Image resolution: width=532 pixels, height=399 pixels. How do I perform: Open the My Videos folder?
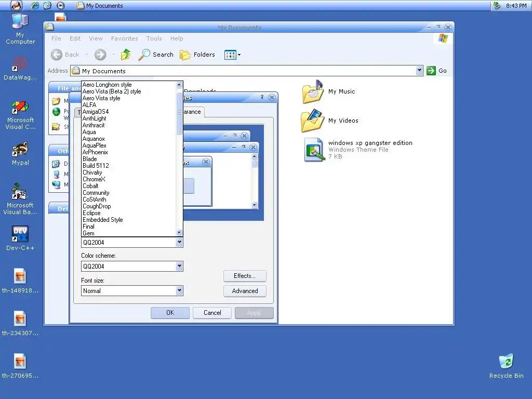click(330, 121)
